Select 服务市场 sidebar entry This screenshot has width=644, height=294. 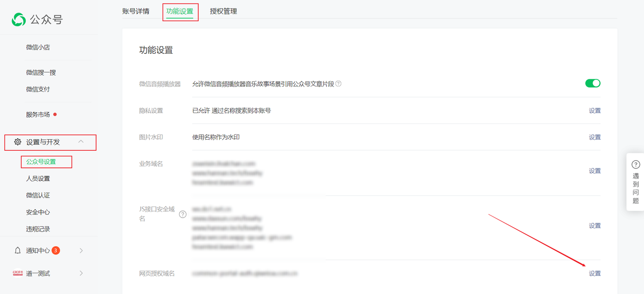tap(38, 115)
